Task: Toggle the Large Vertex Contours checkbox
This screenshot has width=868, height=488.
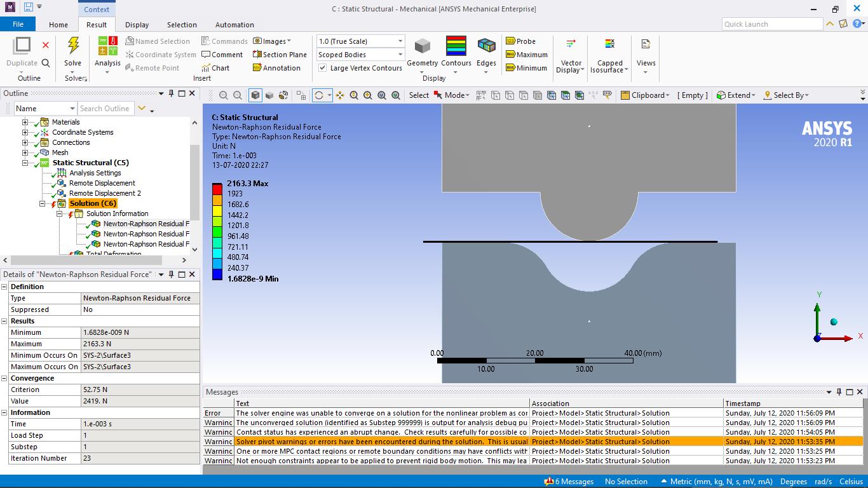Action: pyautogui.click(x=323, y=68)
